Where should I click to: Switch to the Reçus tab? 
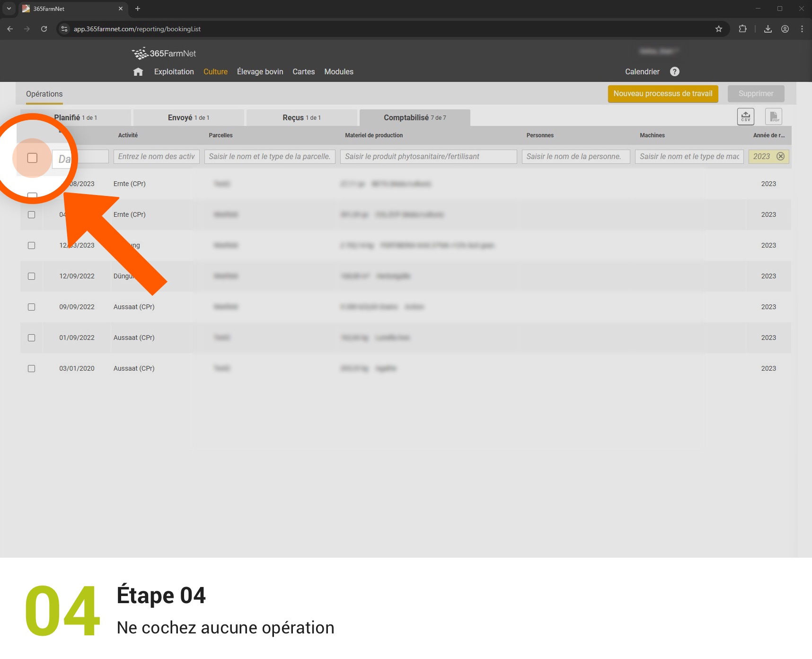pos(301,118)
